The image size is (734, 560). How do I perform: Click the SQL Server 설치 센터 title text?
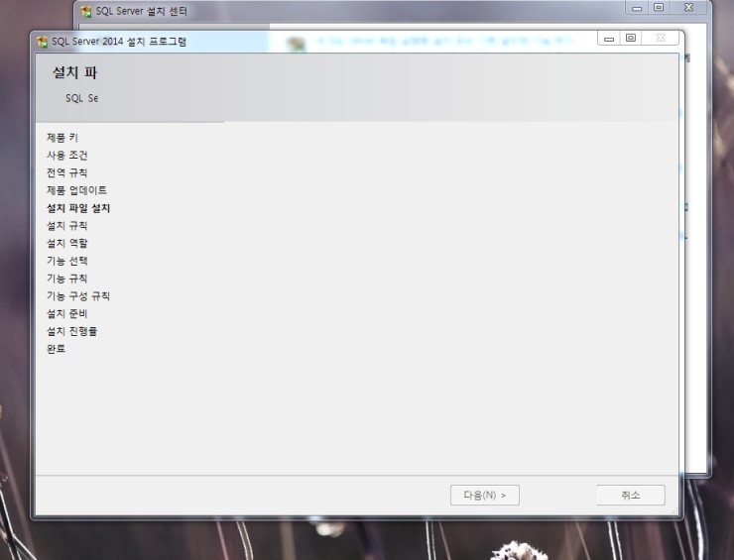click(x=142, y=11)
